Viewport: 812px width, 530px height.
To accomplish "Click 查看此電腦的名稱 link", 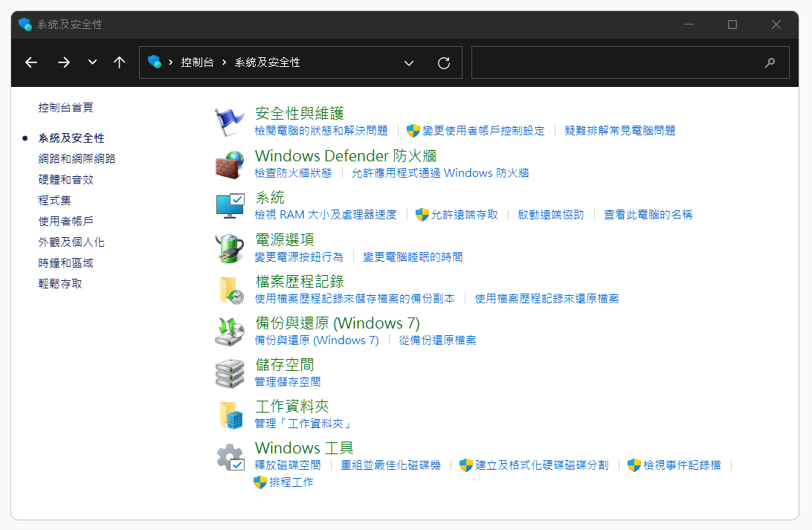I will pyautogui.click(x=648, y=214).
